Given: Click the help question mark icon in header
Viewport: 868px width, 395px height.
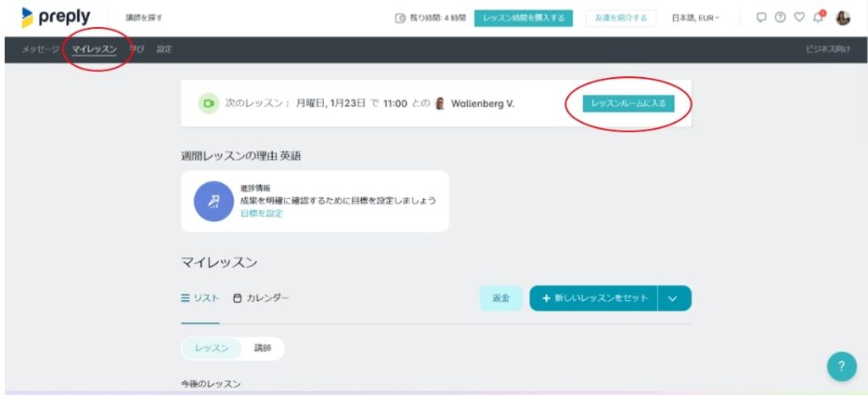Looking at the screenshot, I should coord(780,18).
